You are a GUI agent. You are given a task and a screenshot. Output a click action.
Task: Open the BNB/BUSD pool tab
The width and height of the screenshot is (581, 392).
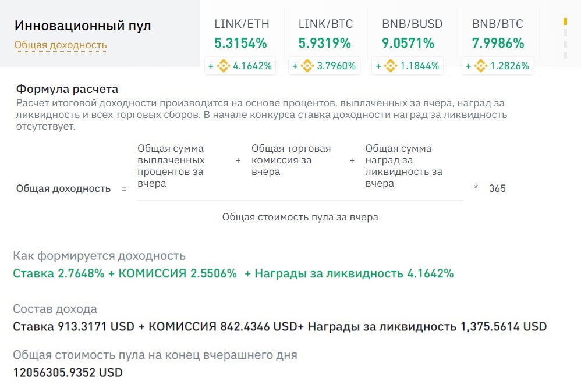tap(412, 24)
